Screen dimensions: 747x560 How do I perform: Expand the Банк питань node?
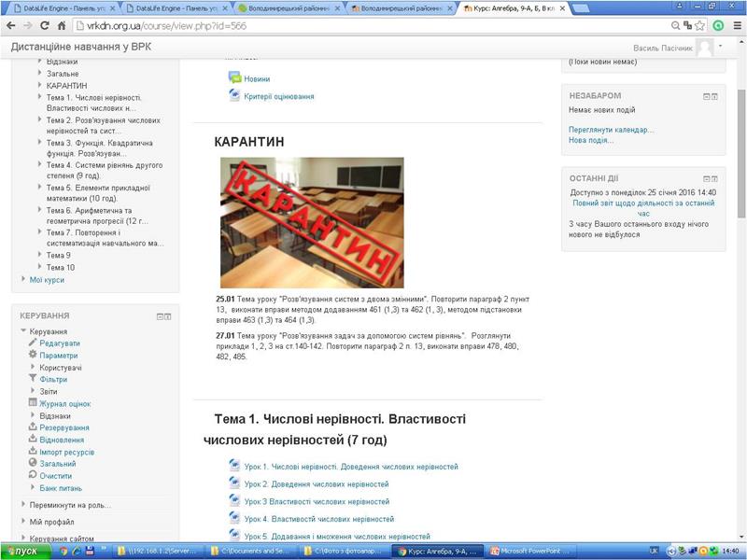(x=33, y=487)
